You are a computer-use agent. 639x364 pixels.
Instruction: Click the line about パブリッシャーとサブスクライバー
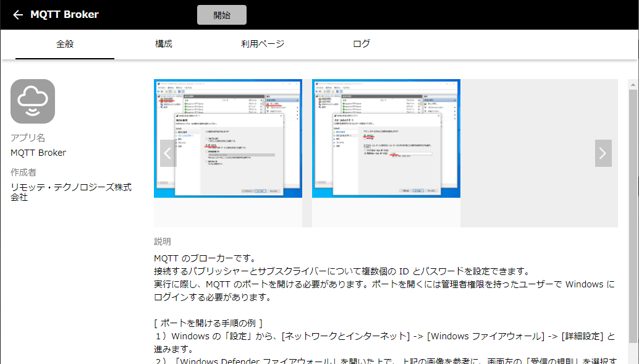tap(343, 271)
